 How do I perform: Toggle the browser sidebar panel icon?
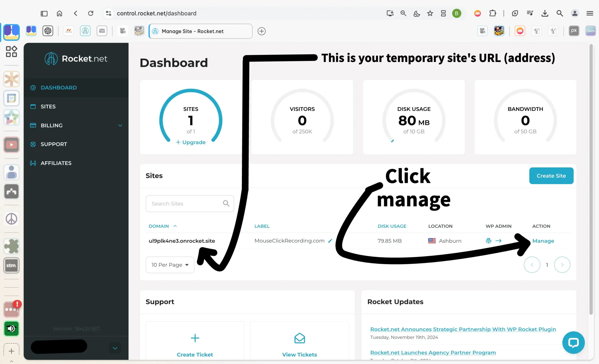44,13
